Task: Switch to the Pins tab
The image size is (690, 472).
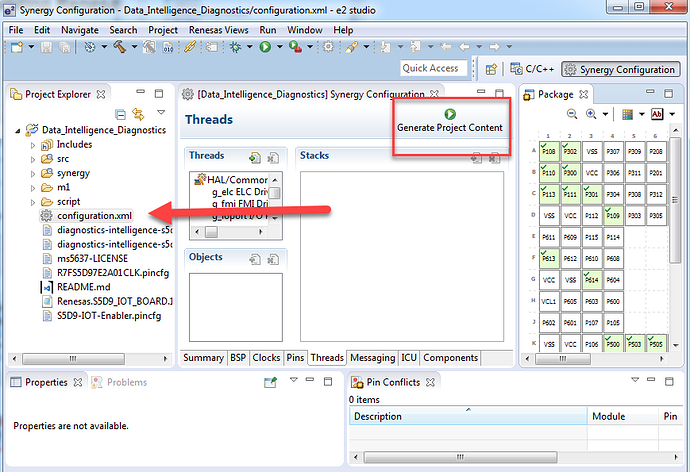Action: click(x=295, y=358)
